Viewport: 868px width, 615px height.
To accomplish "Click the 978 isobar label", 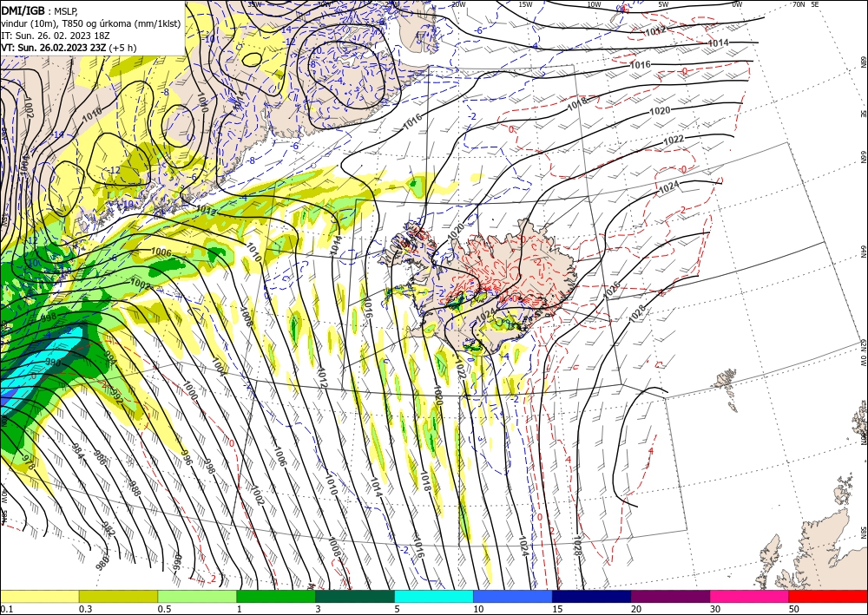I will point(27,462).
